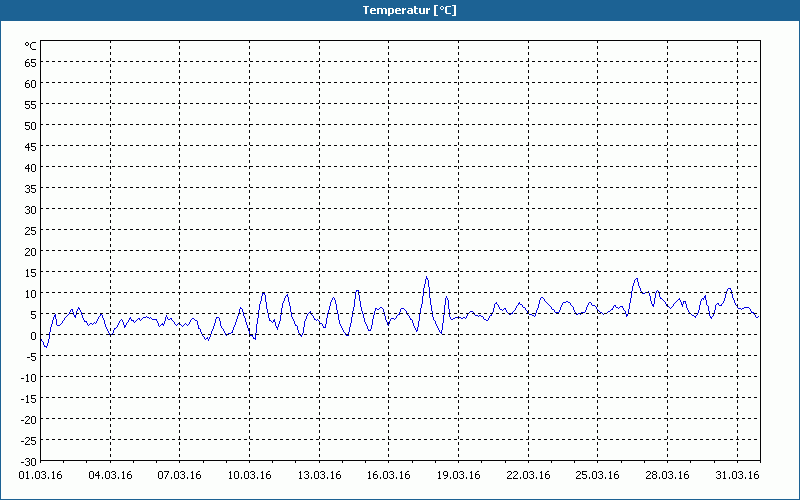Click the 10.03.16 date label
This screenshot has width=800, height=500.
click(x=249, y=476)
